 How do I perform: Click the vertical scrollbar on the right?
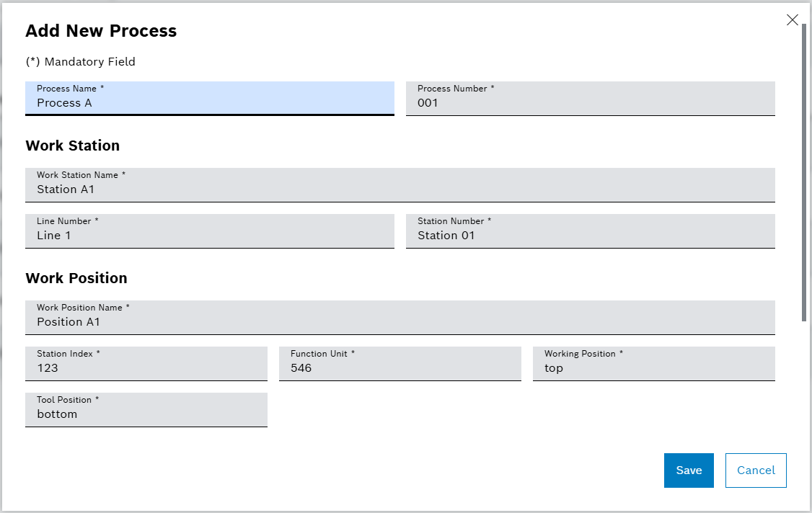[x=806, y=166]
